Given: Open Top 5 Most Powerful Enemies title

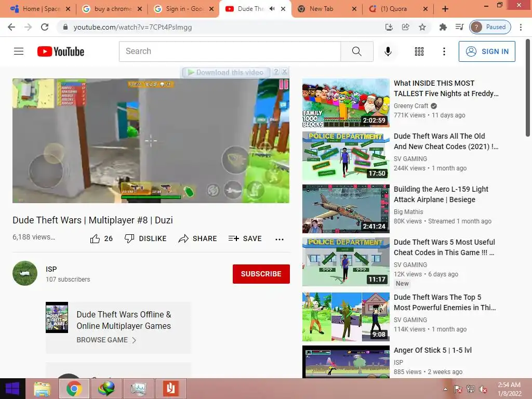Looking at the screenshot, I should pyautogui.click(x=445, y=302).
